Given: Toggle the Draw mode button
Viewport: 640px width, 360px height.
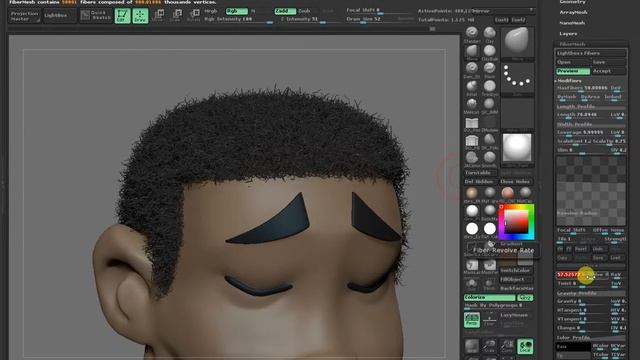Looking at the screenshot, I should [140, 16].
